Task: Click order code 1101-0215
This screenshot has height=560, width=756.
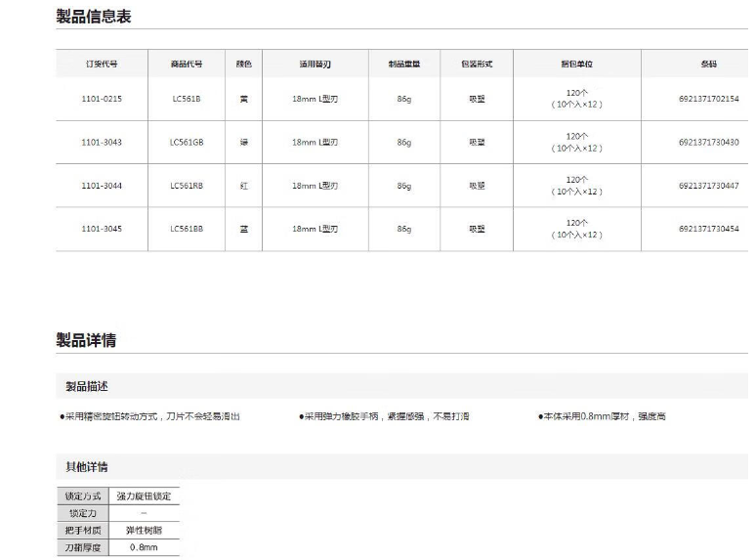Action: point(101,99)
